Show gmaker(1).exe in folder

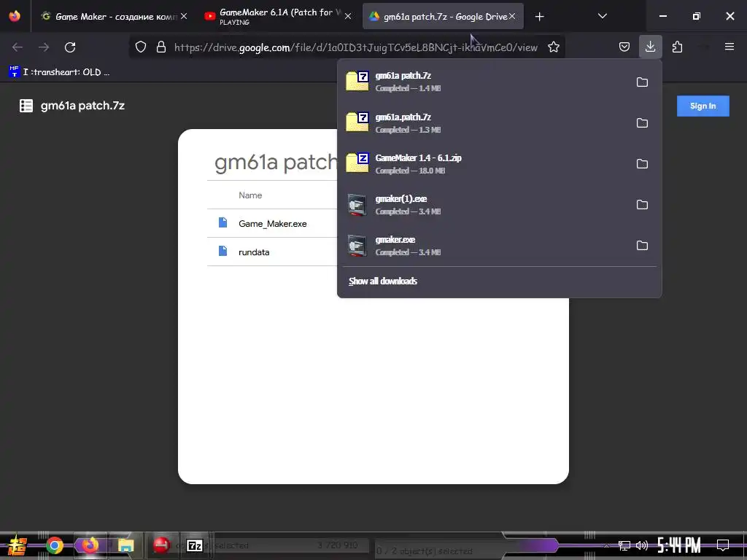coord(642,205)
